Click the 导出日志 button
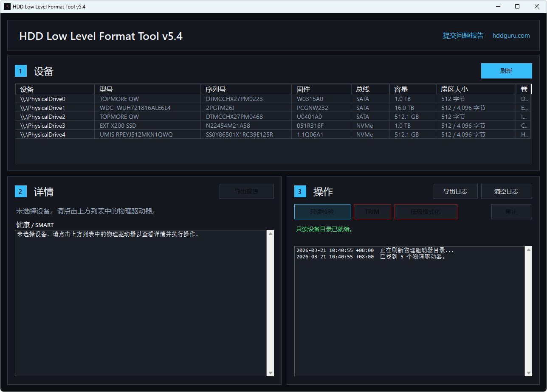Image resolution: width=547 pixels, height=392 pixels. pyautogui.click(x=455, y=191)
